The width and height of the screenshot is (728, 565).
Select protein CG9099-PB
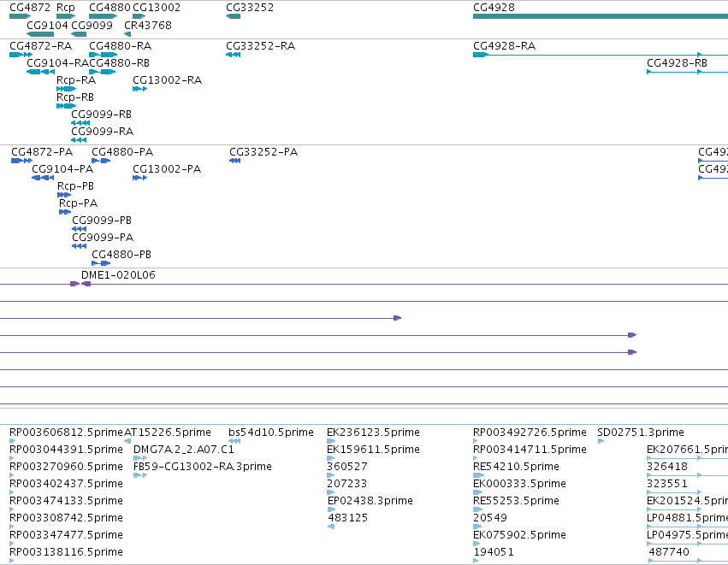tap(102, 221)
